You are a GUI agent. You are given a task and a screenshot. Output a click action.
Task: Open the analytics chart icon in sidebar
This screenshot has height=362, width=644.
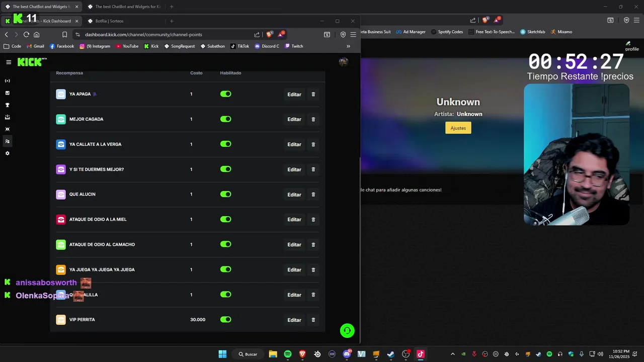point(8,93)
